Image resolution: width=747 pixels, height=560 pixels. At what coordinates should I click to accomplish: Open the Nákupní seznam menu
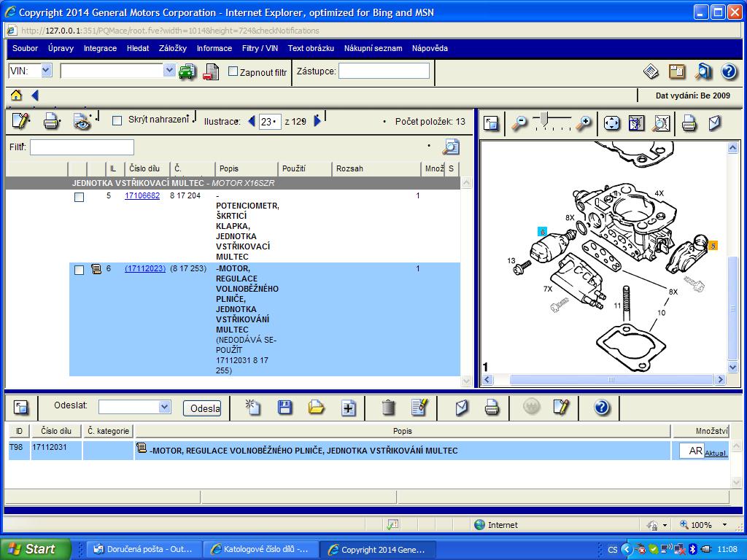coord(373,48)
